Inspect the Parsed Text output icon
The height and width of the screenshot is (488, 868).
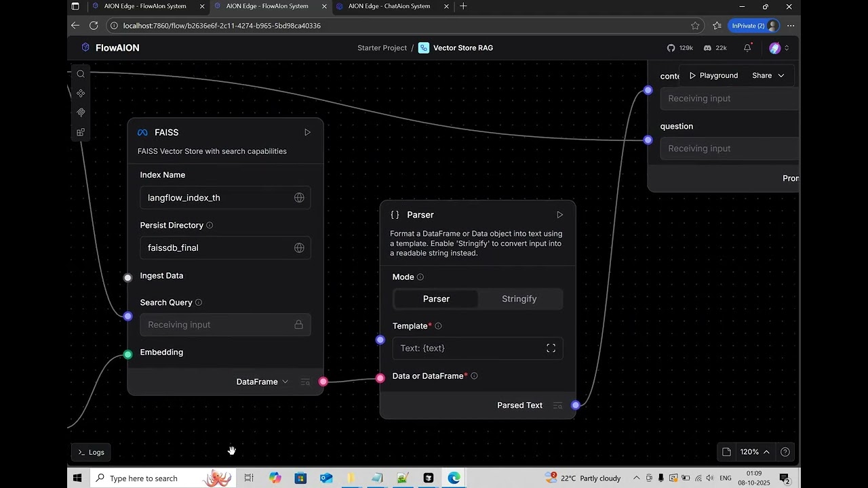click(557, 405)
